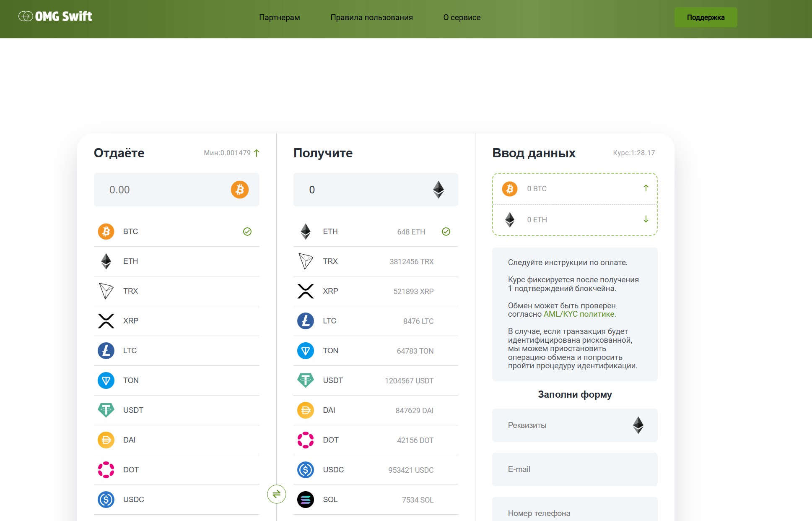The width and height of the screenshot is (812, 521).
Task: Click the XRP icon in the left column
Action: click(x=106, y=320)
